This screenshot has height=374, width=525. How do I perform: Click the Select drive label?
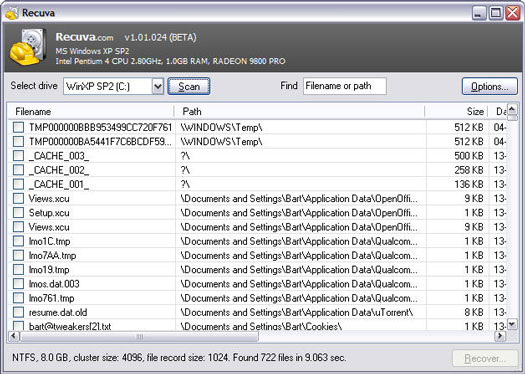coord(34,86)
